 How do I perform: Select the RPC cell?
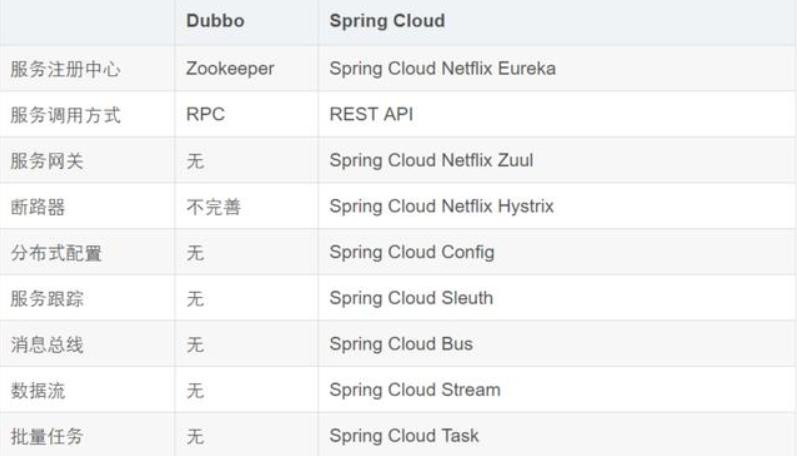pyautogui.click(x=205, y=115)
